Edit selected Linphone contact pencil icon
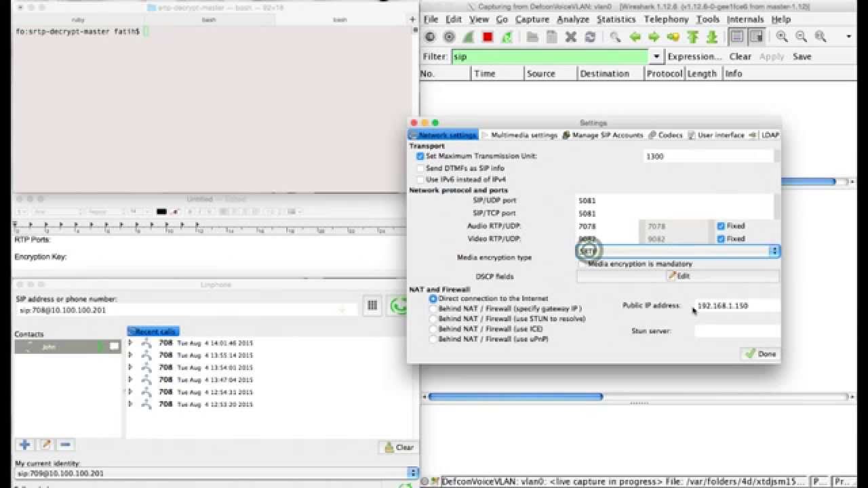Image resolution: width=868 pixels, height=488 pixels. (x=45, y=445)
